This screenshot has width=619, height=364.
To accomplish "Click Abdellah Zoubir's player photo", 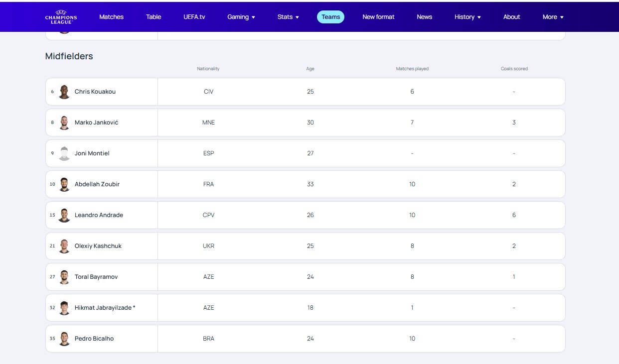I will click(x=64, y=184).
